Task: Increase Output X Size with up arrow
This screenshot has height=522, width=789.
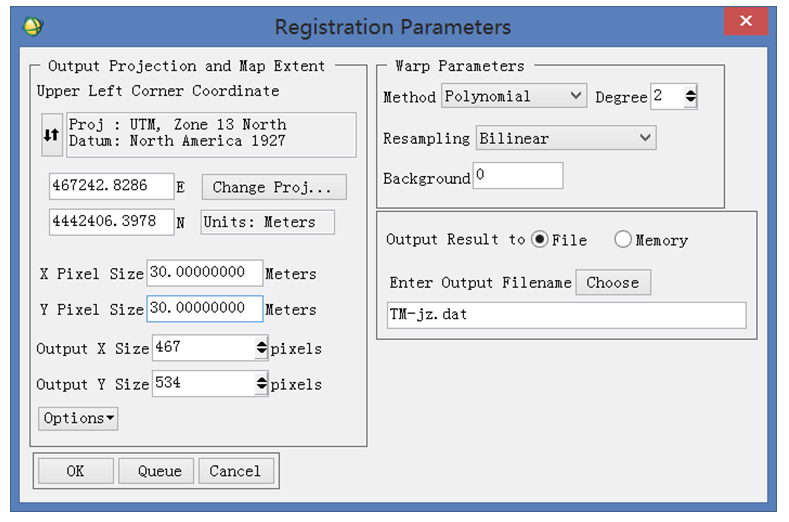Action: 261,343
